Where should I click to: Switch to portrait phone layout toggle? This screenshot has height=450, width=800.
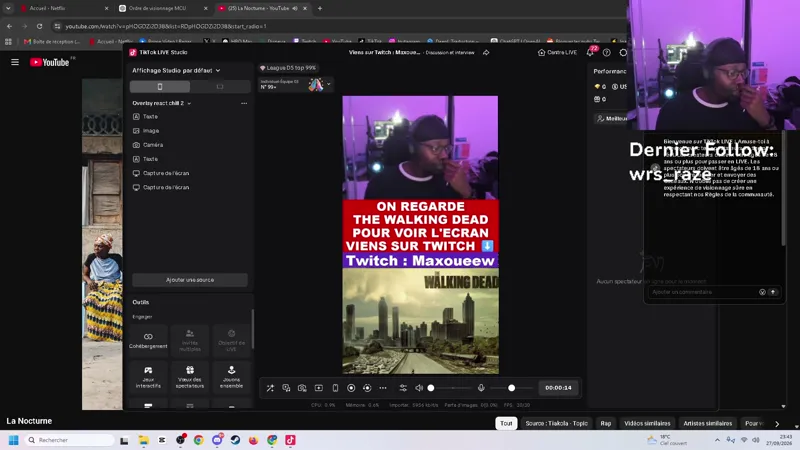point(160,87)
